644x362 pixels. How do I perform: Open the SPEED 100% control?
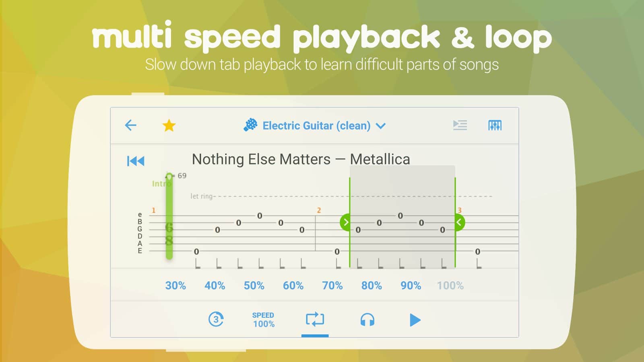[x=264, y=320]
